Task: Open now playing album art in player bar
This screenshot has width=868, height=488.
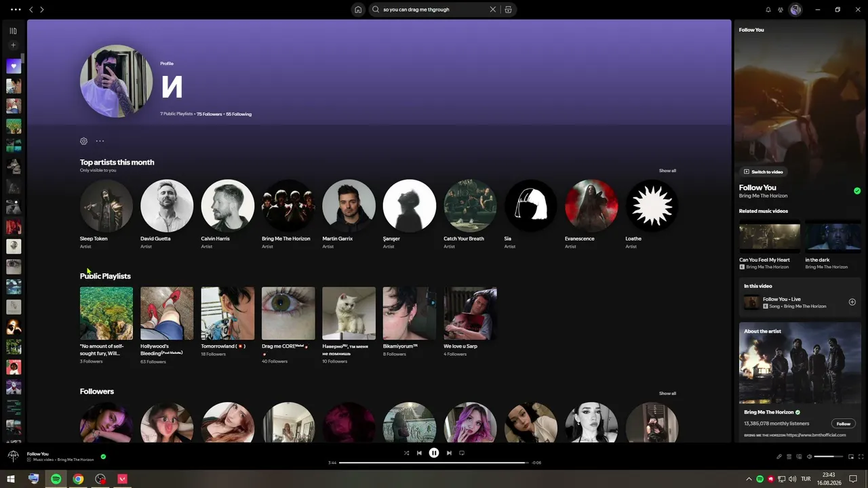Action: pos(13,456)
